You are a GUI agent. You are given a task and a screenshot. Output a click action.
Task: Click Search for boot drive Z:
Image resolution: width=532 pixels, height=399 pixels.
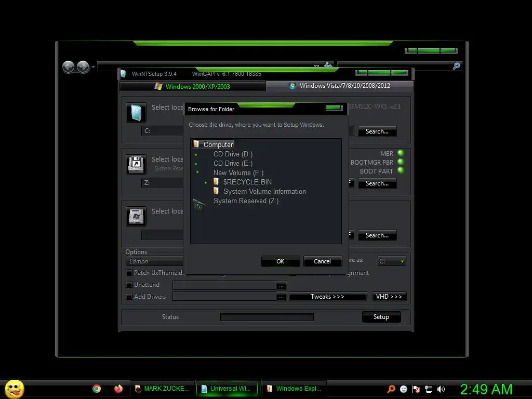point(377,183)
